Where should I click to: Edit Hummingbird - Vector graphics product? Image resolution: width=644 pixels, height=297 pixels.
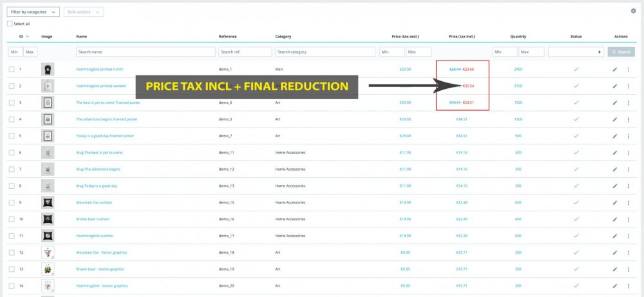coord(615,285)
